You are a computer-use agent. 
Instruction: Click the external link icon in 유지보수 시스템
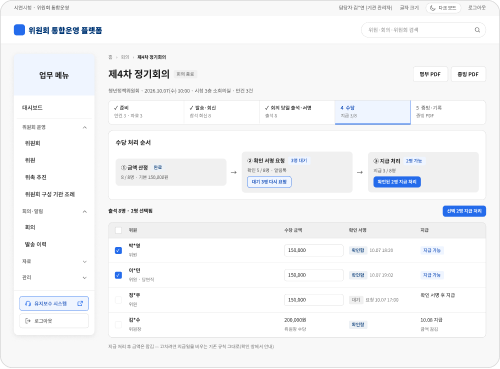[x=80, y=304]
